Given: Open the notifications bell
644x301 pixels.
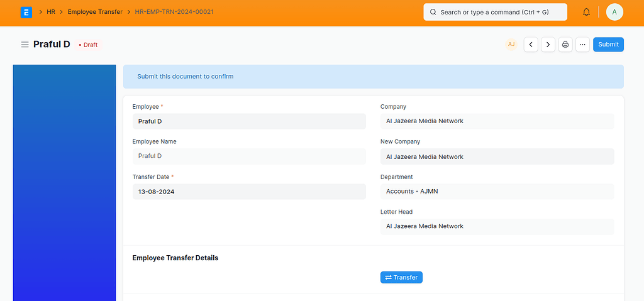Looking at the screenshot, I should pyautogui.click(x=586, y=12).
